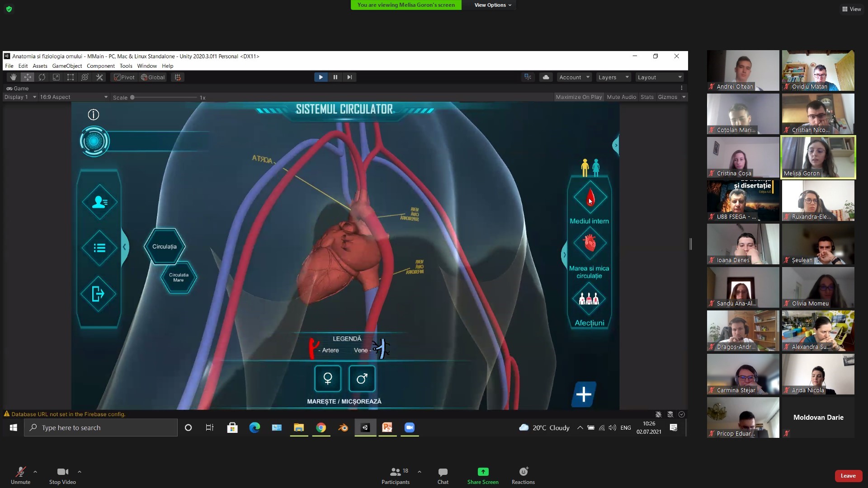
Task: Toggle Maximize On Play
Action: tap(579, 97)
